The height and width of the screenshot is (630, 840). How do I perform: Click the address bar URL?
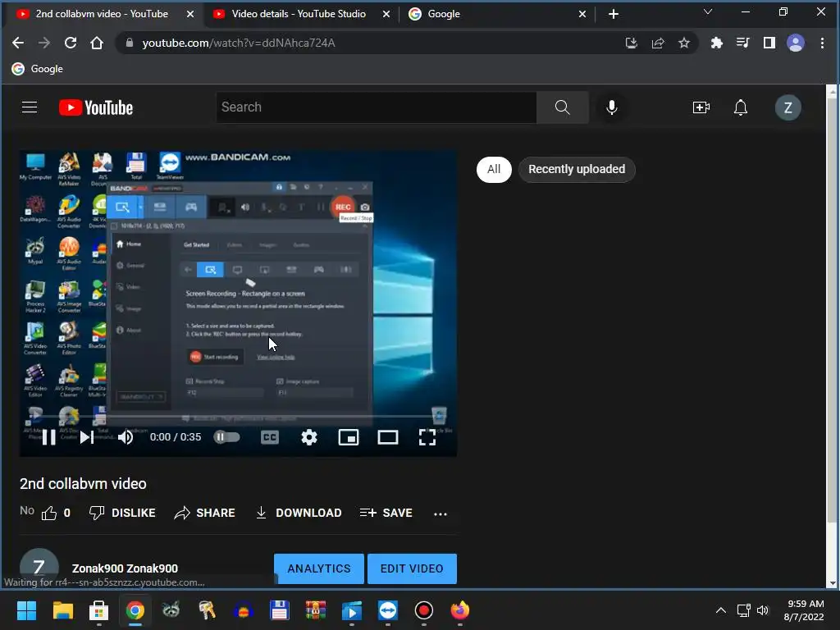pos(239,43)
